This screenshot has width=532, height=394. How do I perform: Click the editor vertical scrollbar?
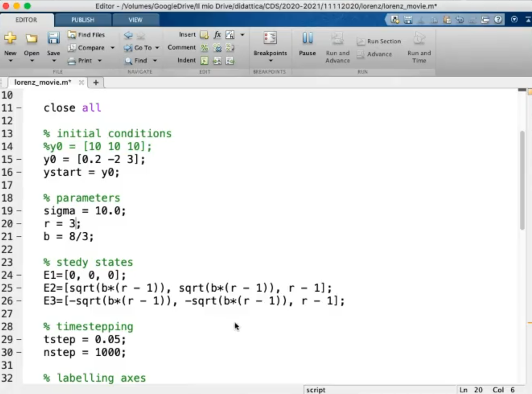pos(522,180)
